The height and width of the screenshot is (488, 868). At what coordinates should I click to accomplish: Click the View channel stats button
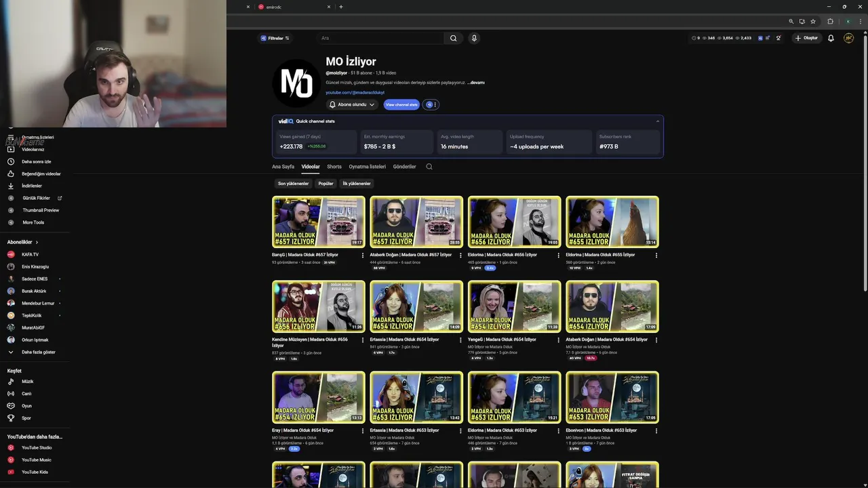pyautogui.click(x=401, y=104)
